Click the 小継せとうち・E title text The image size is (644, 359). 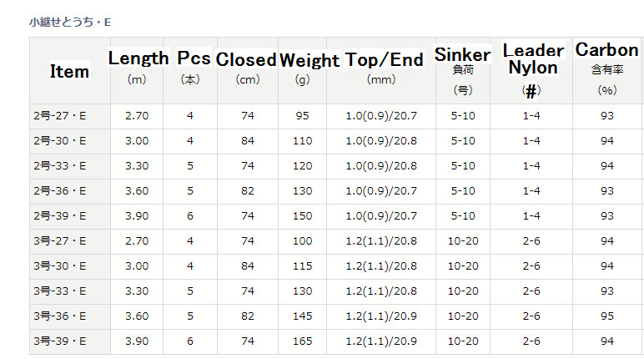point(70,23)
